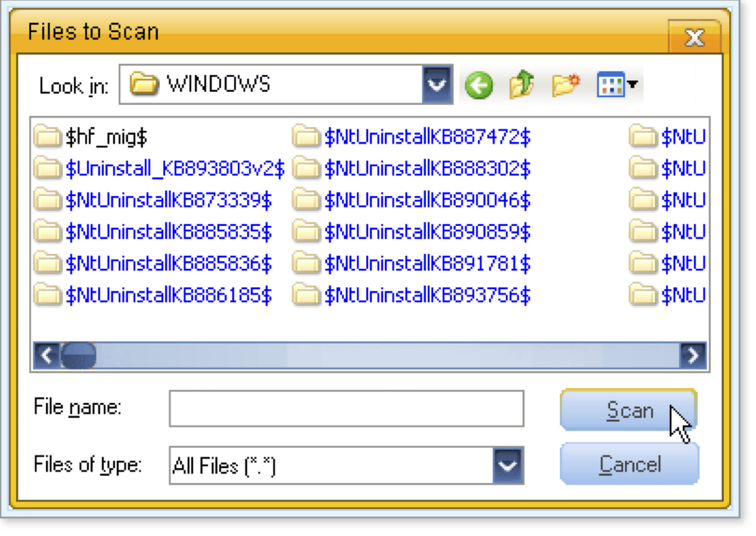Image resolution: width=756 pixels, height=536 pixels.
Task: Close the Files to Scan dialog
Action: pyautogui.click(x=694, y=38)
